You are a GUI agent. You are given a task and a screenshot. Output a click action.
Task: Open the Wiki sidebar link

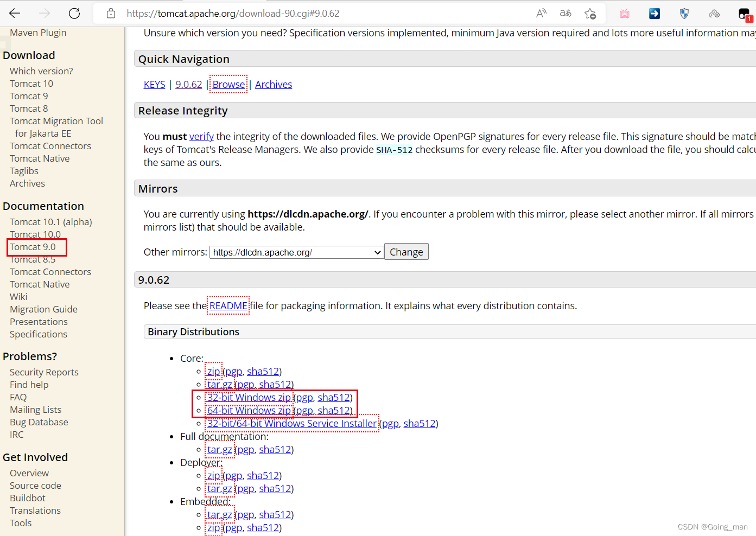tap(18, 297)
